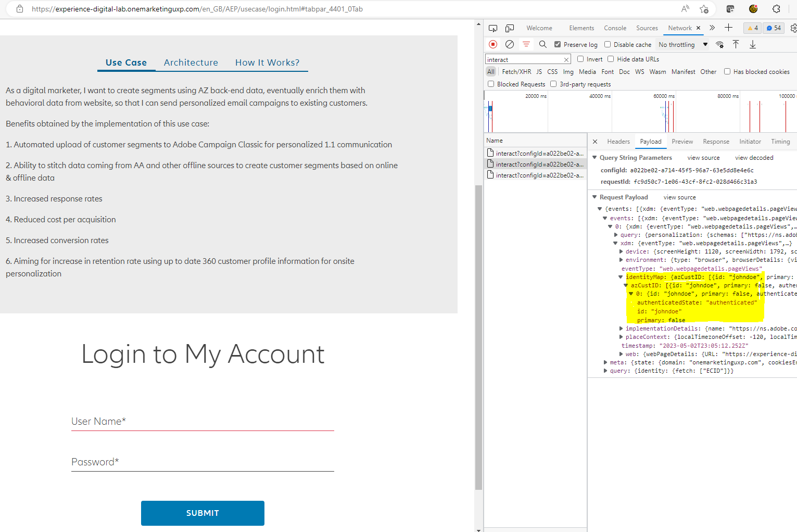Switch to the Headers tab
The height and width of the screenshot is (532, 797).
pos(618,142)
